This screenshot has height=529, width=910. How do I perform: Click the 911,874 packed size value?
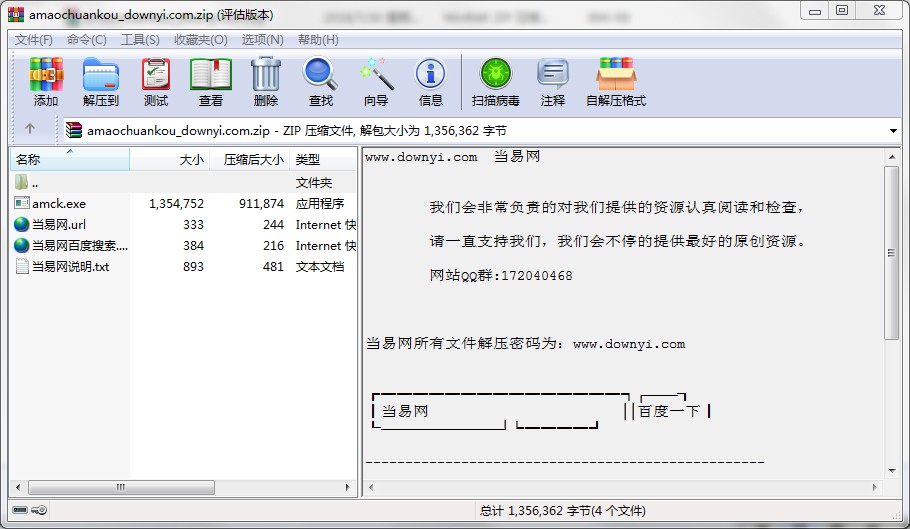[261, 204]
